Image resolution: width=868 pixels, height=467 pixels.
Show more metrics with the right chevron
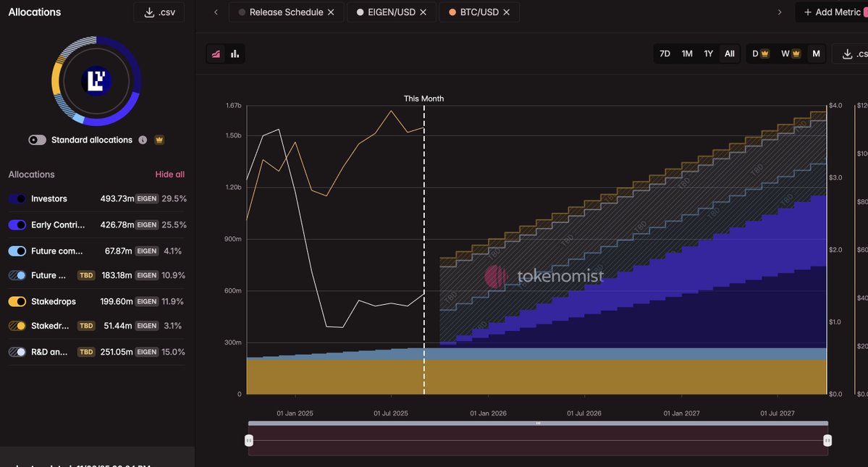coord(780,12)
